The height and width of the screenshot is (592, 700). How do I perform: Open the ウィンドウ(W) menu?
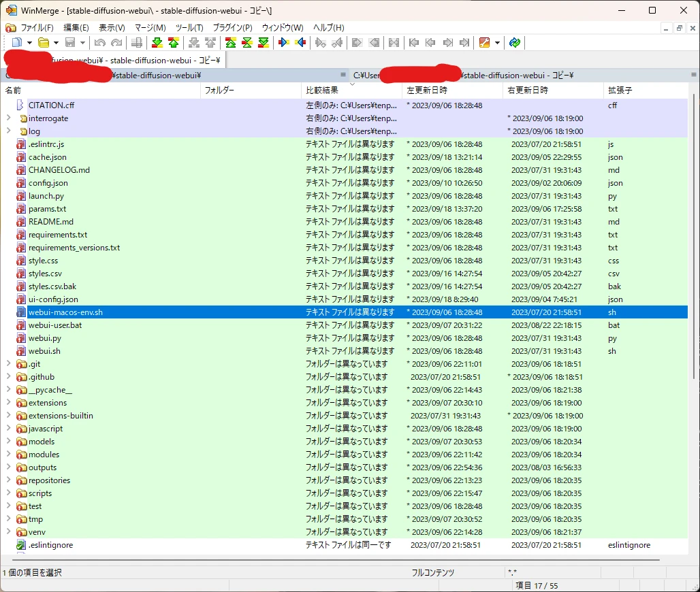pyautogui.click(x=283, y=28)
